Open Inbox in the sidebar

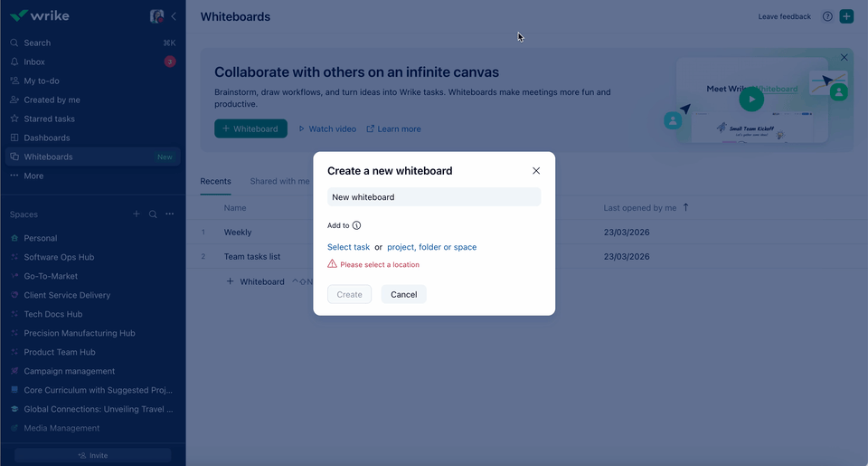(x=34, y=62)
